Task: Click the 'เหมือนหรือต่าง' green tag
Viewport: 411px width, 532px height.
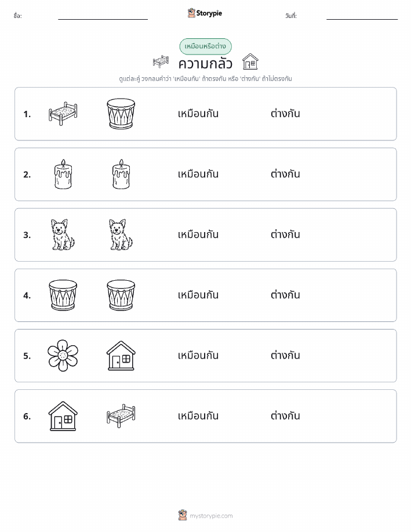Action: click(205, 46)
